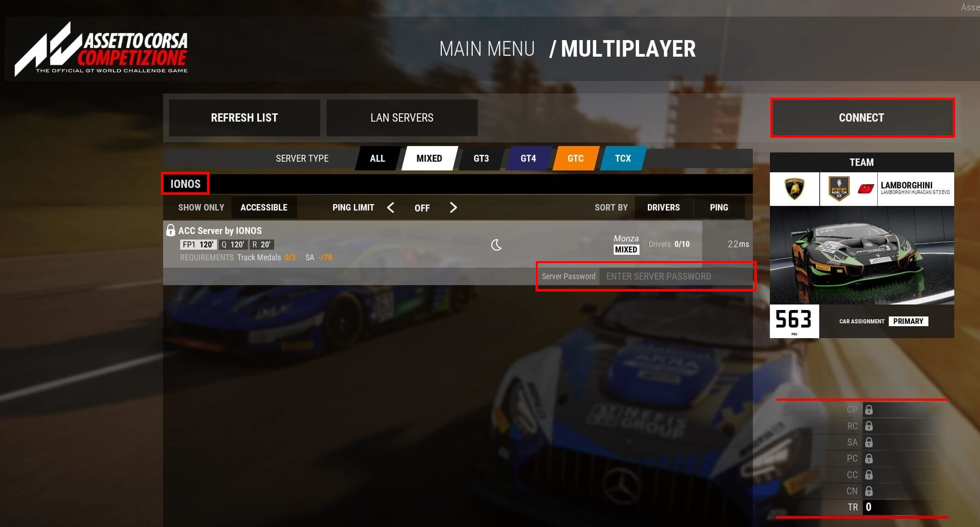Click the REFRESH LIST button

tap(244, 117)
